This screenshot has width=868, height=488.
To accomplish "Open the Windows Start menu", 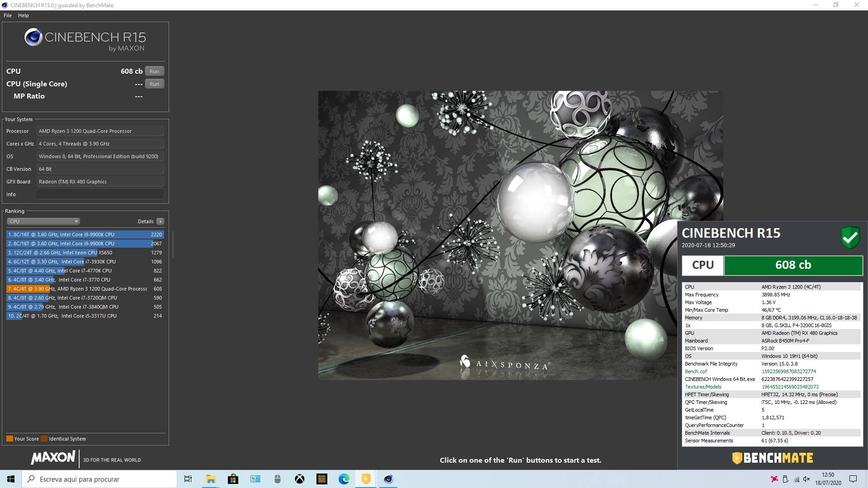I will point(11,479).
